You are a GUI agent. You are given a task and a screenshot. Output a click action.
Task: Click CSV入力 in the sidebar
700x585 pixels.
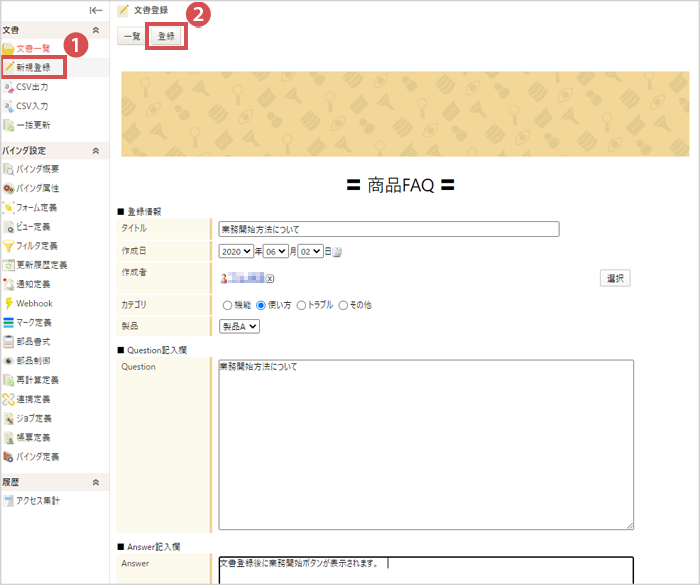tap(32, 106)
